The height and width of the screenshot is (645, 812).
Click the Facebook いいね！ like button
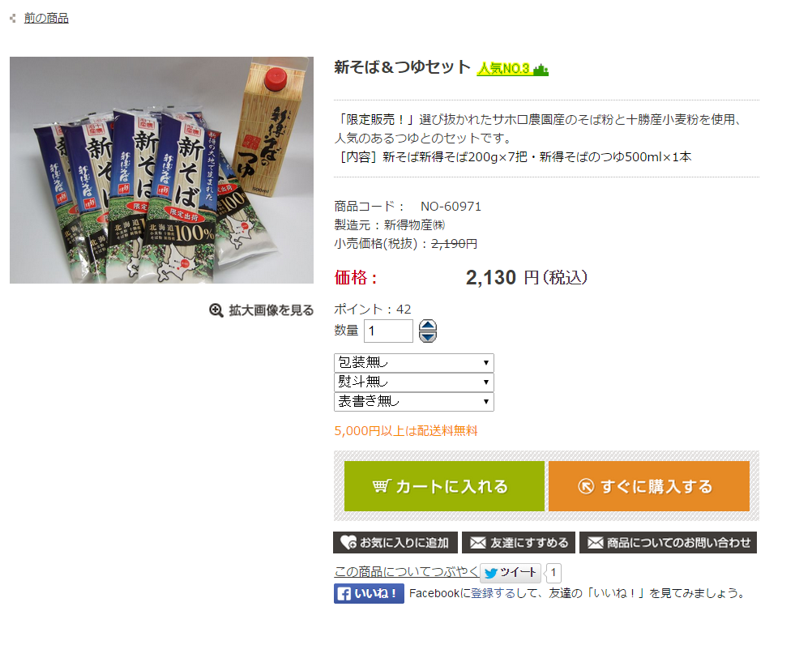pos(369,594)
